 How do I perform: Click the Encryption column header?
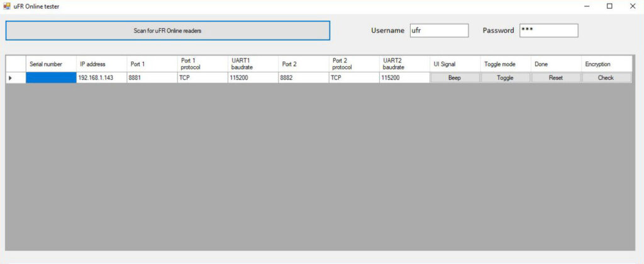(x=607, y=64)
